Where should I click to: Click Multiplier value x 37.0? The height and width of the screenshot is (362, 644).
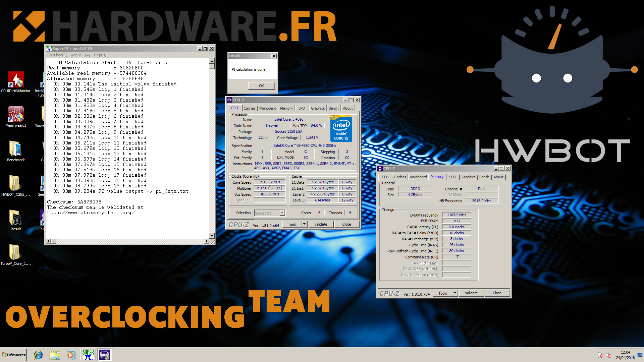pyautogui.click(x=270, y=188)
